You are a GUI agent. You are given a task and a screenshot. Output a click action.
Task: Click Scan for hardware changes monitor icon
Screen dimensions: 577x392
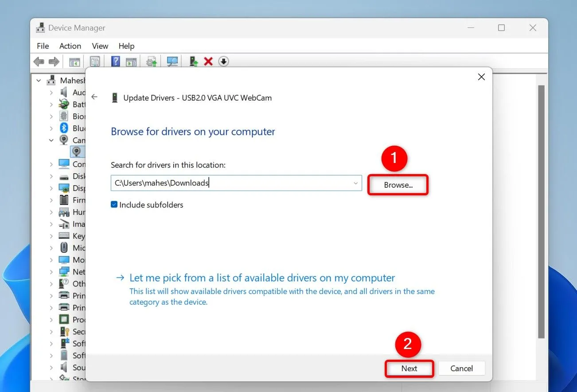point(172,62)
